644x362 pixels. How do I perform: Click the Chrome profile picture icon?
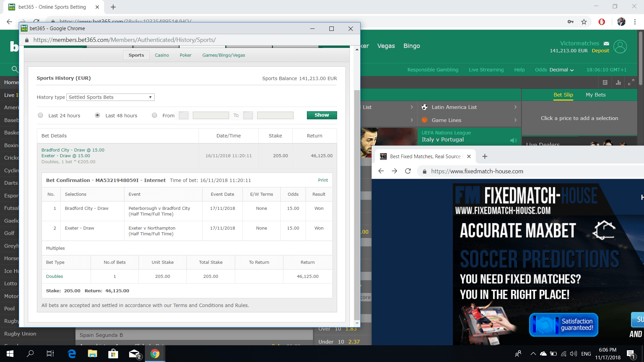[x=621, y=22]
